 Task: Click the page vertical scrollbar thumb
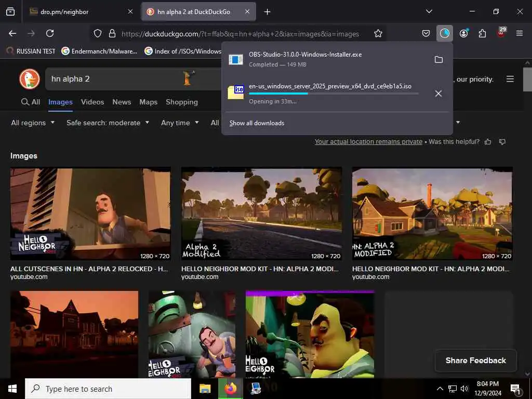(527, 79)
